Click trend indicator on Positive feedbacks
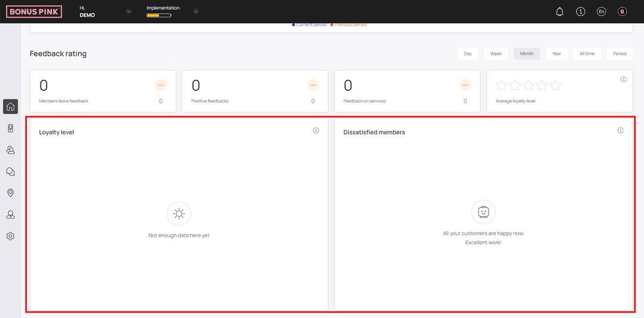The image size is (644, 318). click(313, 85)
